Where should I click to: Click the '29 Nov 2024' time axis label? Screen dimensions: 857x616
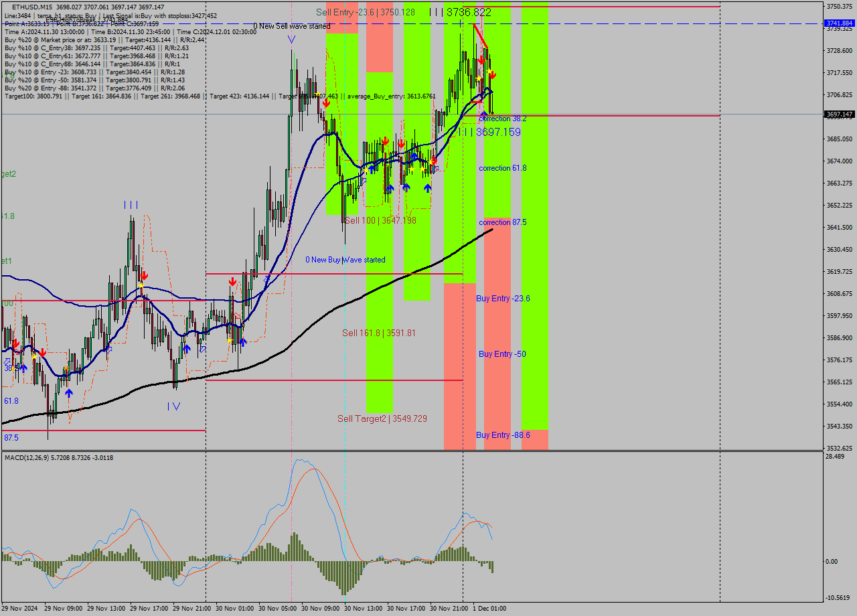coord(21,609)
